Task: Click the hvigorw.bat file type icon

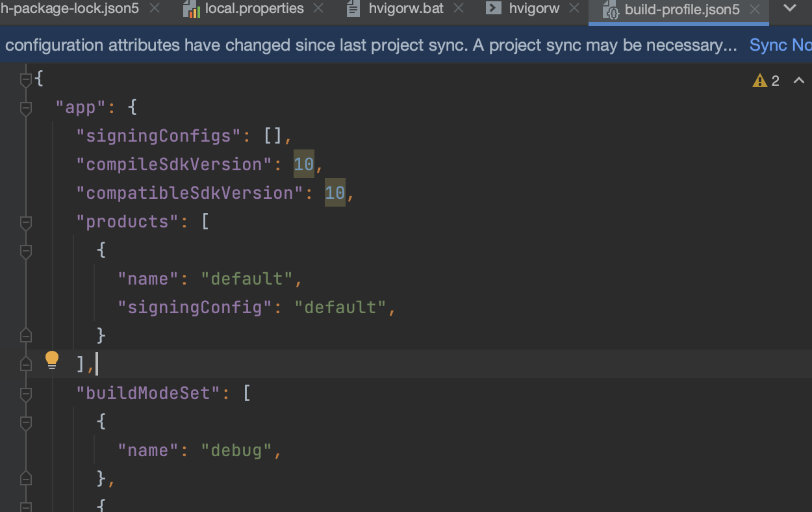Action: [353, 9]
